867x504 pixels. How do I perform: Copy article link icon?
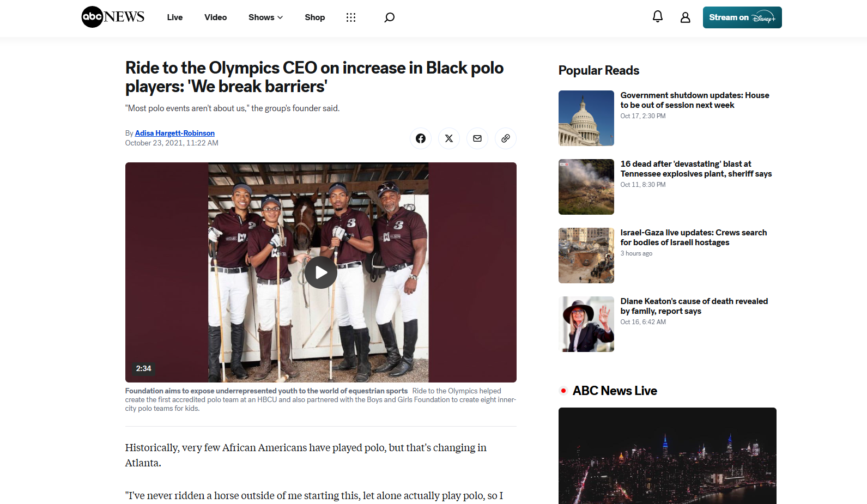[506, 138]
